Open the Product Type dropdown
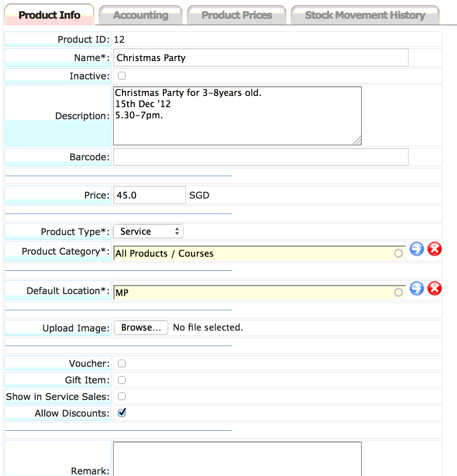The width and height of the screenshot is (457, 476). click(x=148, y=232)
